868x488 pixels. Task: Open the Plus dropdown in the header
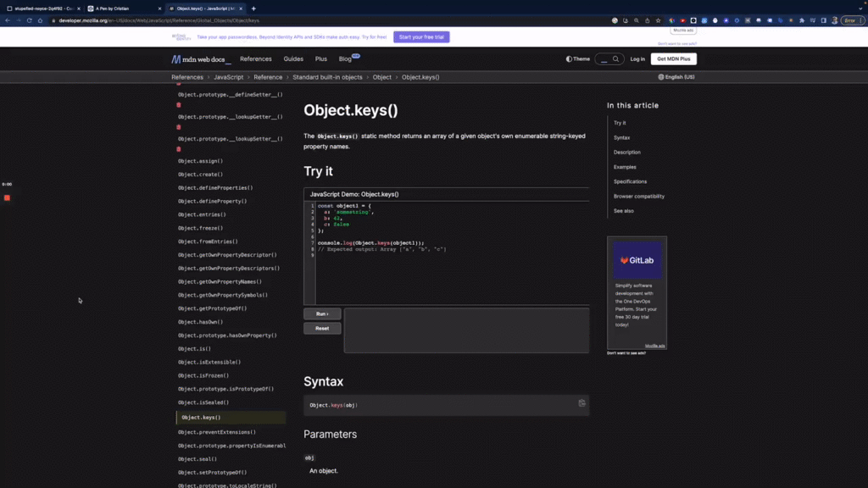point(320,58)
